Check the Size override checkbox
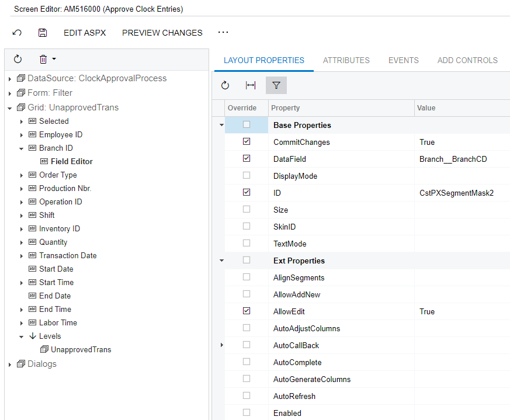This screenshot has height=420, width=510. click(247, 209)
